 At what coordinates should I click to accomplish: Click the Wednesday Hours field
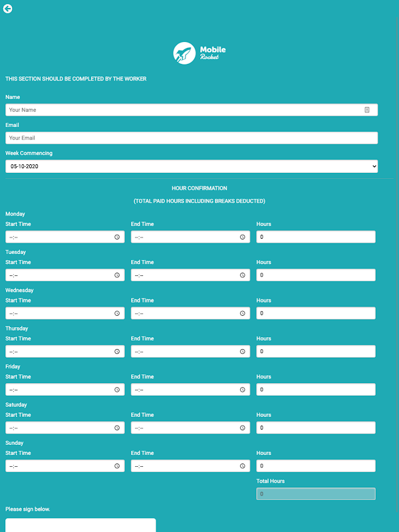[316, 313]
